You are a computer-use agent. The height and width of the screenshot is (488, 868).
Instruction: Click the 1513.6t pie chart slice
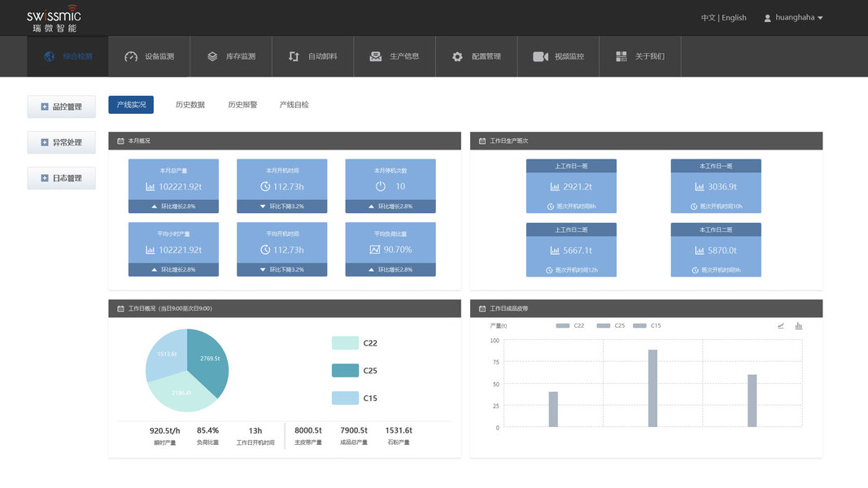coord(168,354)
